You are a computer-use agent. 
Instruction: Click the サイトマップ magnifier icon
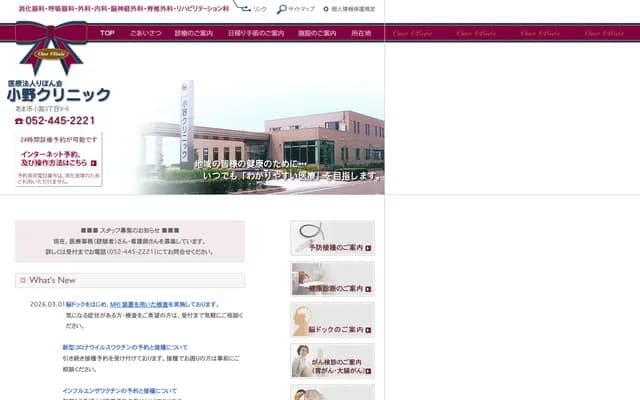click(x=281, y=9)
